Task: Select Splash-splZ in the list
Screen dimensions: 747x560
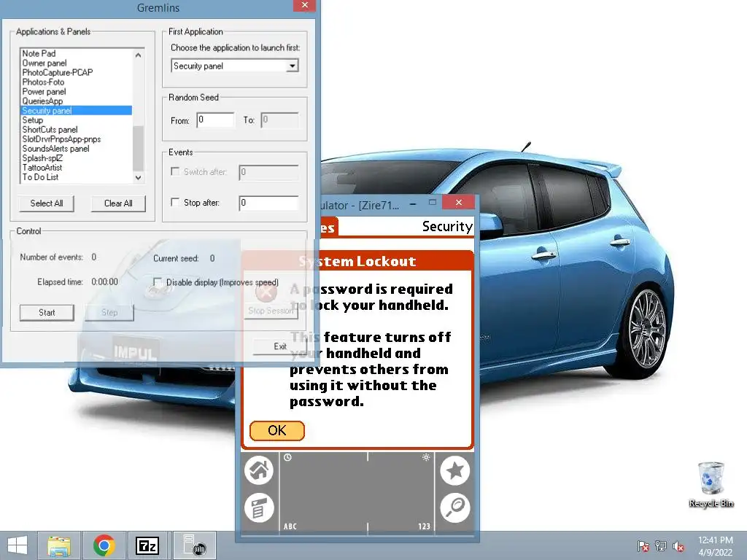Action: pyautogui.click(x=76, y=158)
